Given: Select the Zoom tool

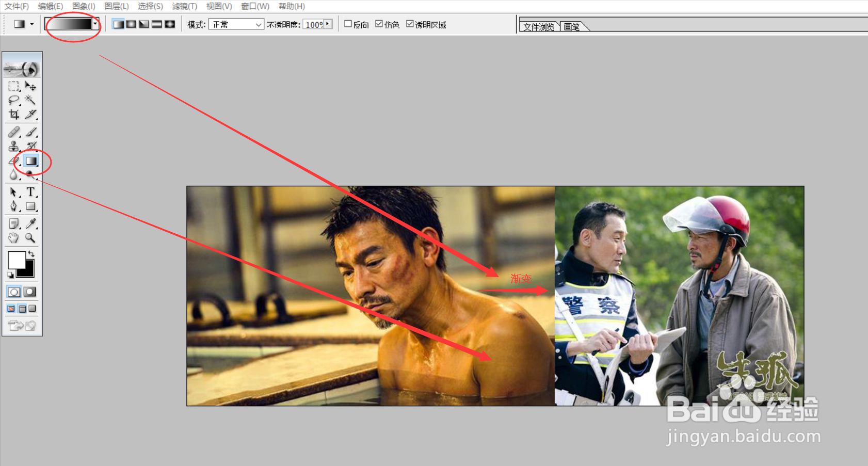Looking at the screenshot, I should [30, 238].
